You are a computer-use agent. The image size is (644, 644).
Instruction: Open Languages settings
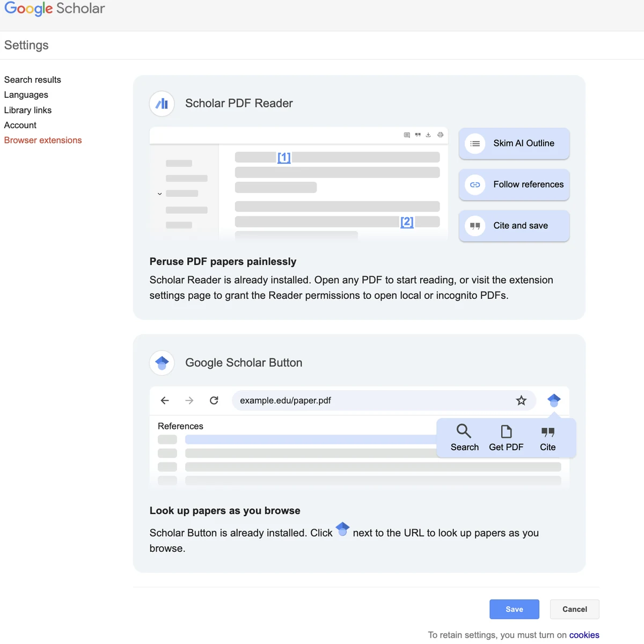pyautogui.click(x=26, y=94)
